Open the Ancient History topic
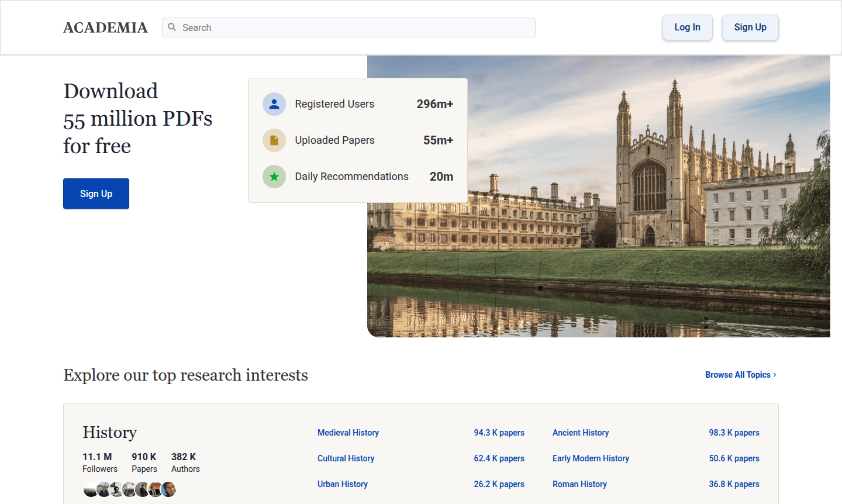The width and height of the screenshot is (842, 504). (581, 433)
